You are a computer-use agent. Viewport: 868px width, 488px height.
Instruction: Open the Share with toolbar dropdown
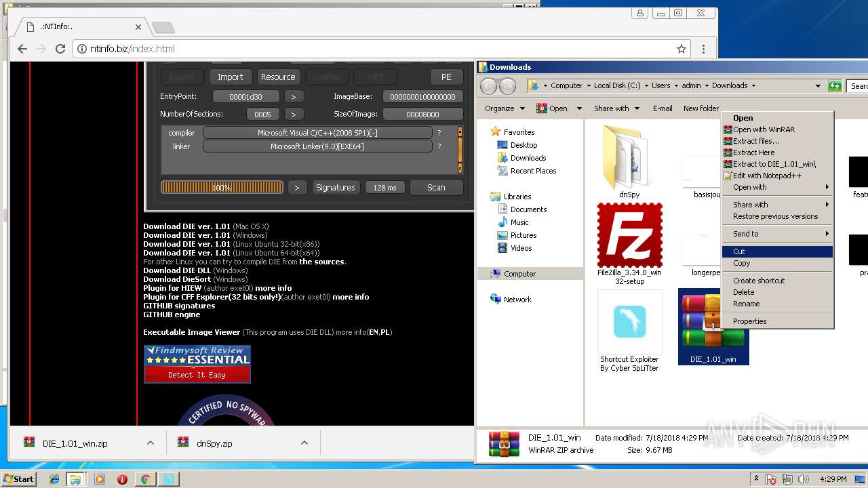tap(616, 108)
